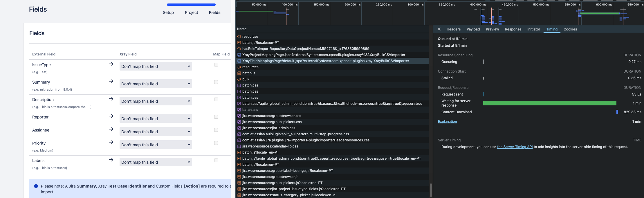Open the Response tab
Viewport: 644px width, 198px height.
[x=513, y=29]
